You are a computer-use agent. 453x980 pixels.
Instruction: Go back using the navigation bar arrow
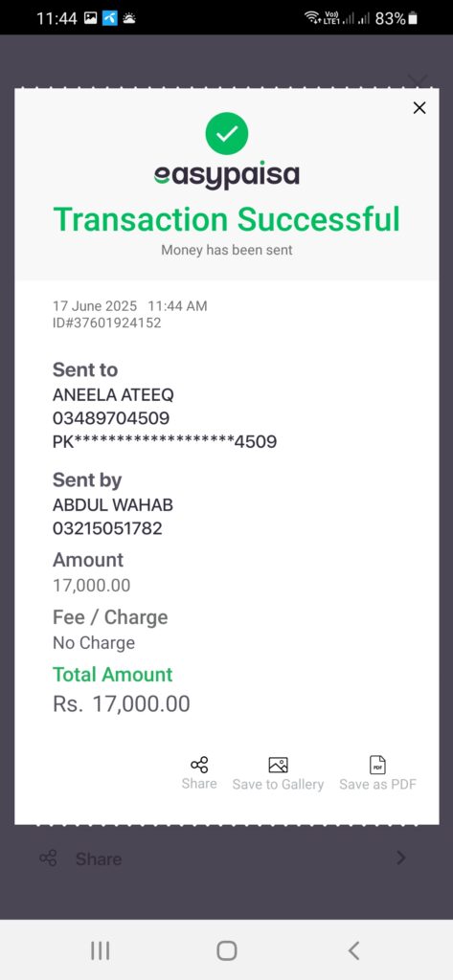click(353, 950)
